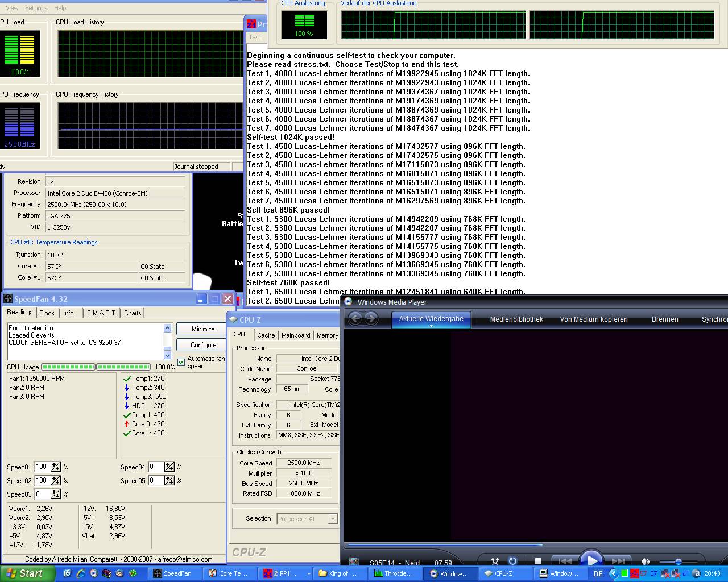The width and height of the screenshot is (728, 582).
Task: Click CPU-Z taskbar button
Action: 505,573
